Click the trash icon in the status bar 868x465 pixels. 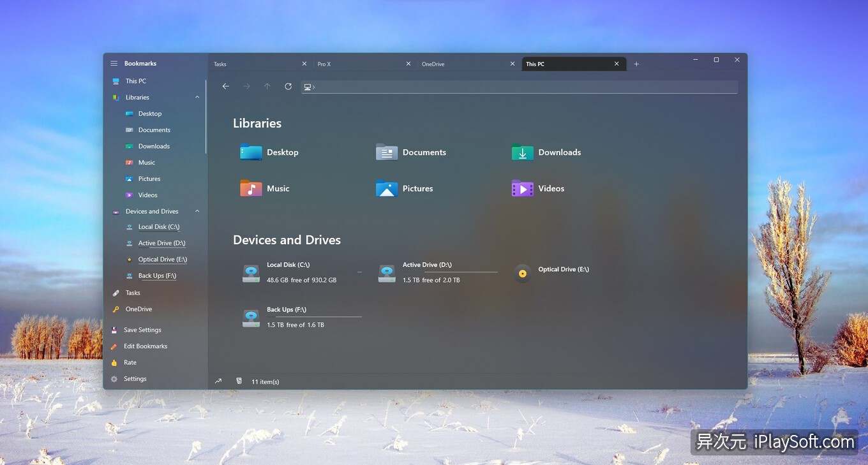click(239, 380)
